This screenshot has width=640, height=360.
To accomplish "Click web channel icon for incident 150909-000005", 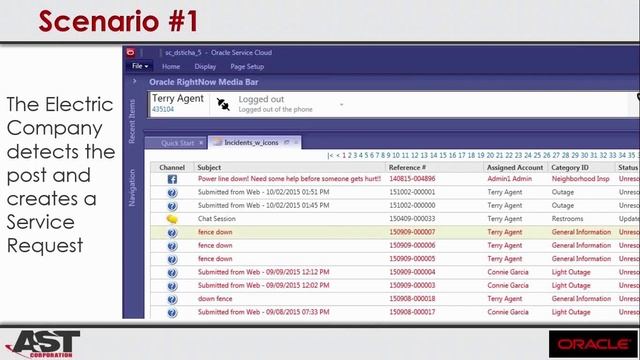I will (x=172, y=259).
